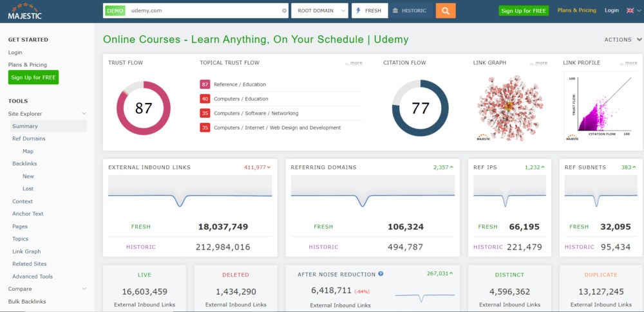Click more link beside Link Profile heading
The image size is (644, 312).
coord(629,63)
